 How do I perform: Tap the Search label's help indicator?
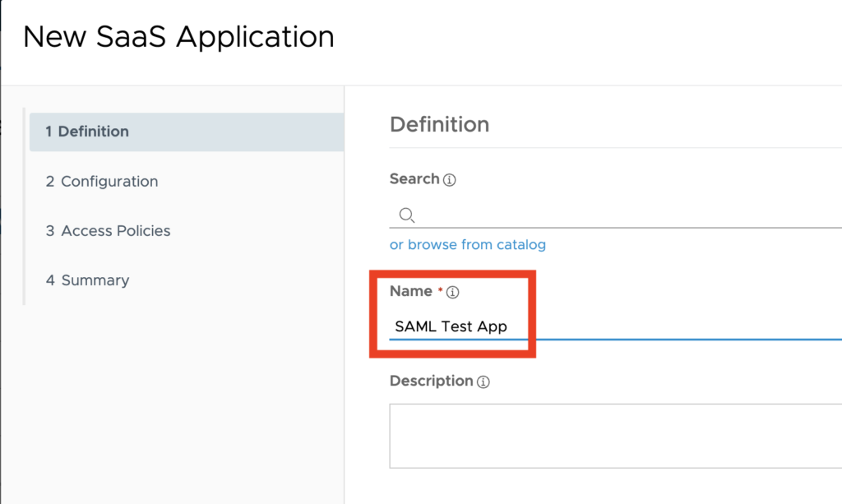click(451, 179)
